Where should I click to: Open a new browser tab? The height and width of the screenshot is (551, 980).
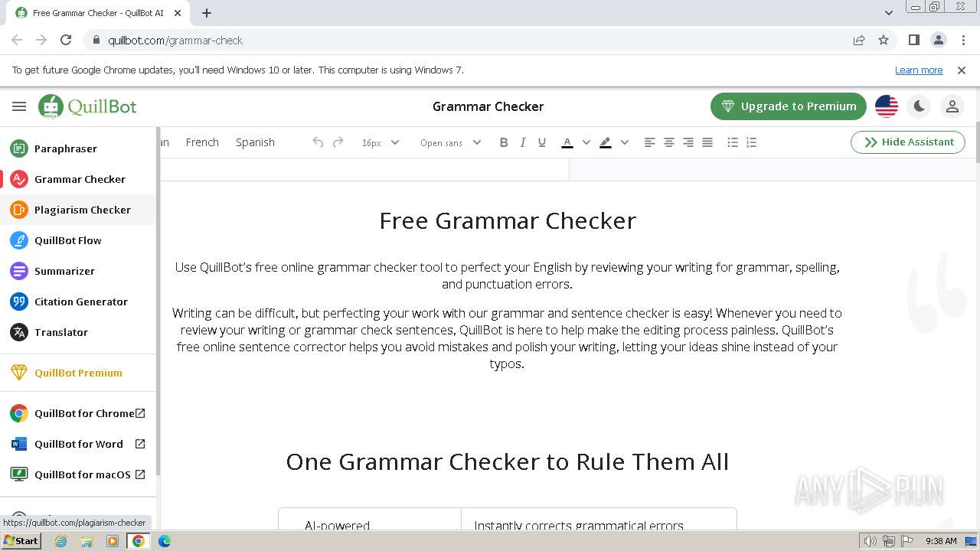207,13
